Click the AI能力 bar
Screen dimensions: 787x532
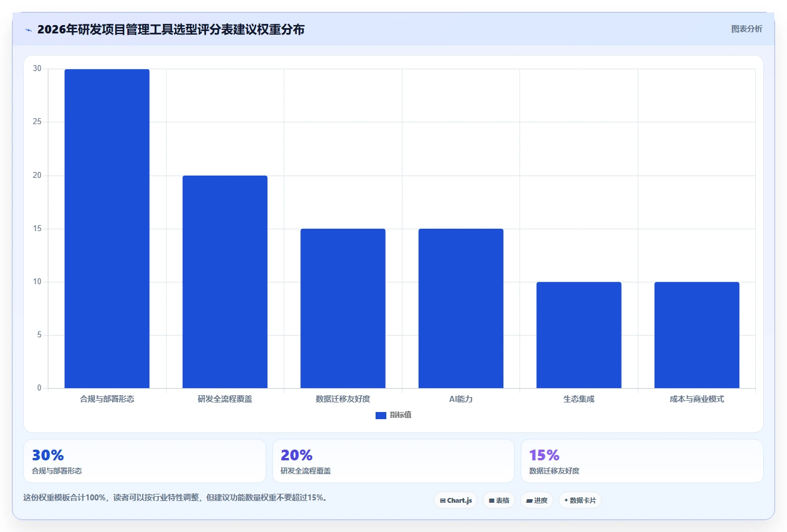coord(461,308)
